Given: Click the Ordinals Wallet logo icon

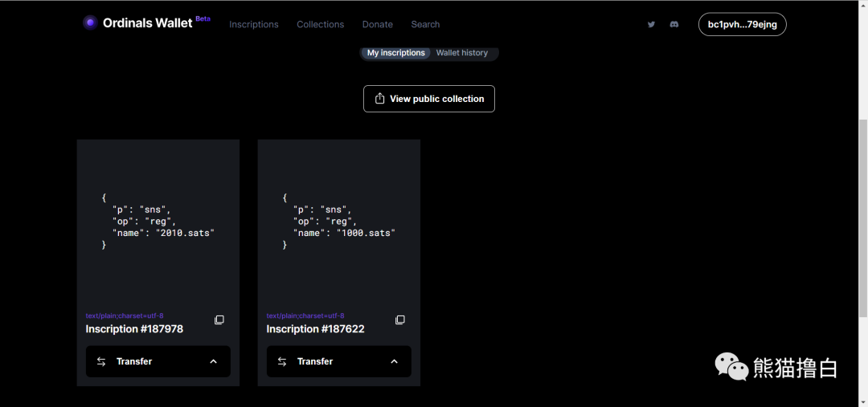Looking at the screenshot, I should (90, 22).
